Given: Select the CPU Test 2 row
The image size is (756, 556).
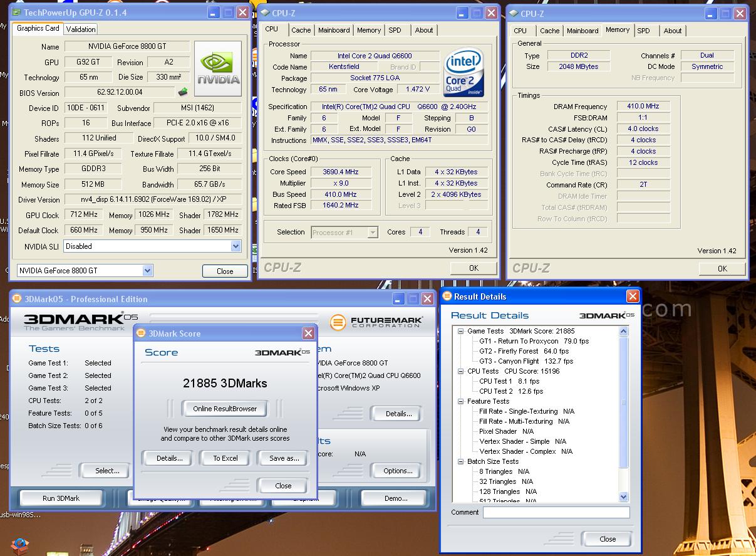Looking at the screenshot, I should 511,391.
